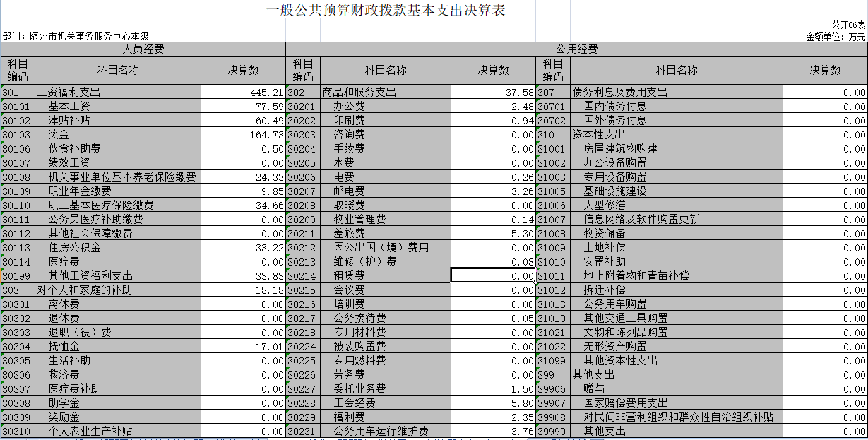Image resolution: width=868 pixels, height=440 pixels.
Task: Click the 基本工资 name cell
Action: tap(117, 107)
